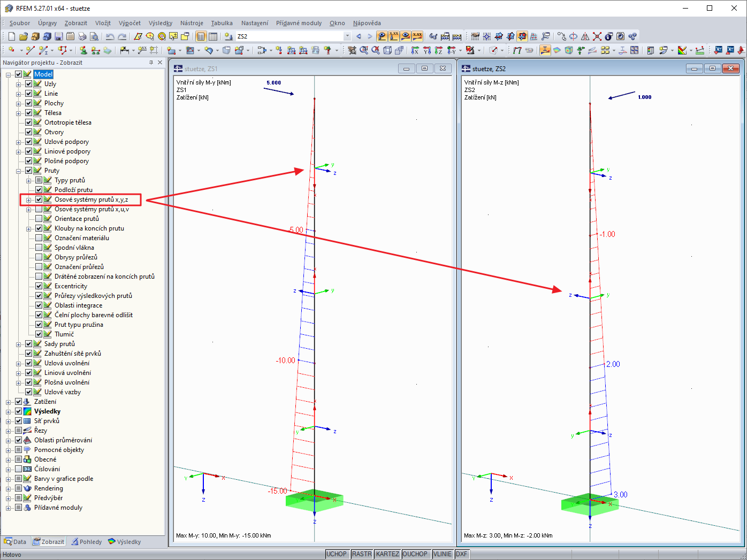Open the Přídavné moduly menu
Viewport: 747px width, 560px height.
point(299,23)
